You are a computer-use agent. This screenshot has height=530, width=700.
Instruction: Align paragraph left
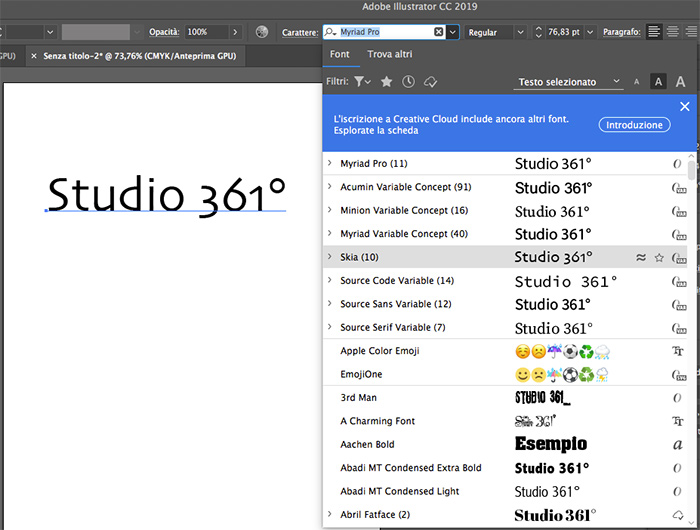tap(654, 32)
